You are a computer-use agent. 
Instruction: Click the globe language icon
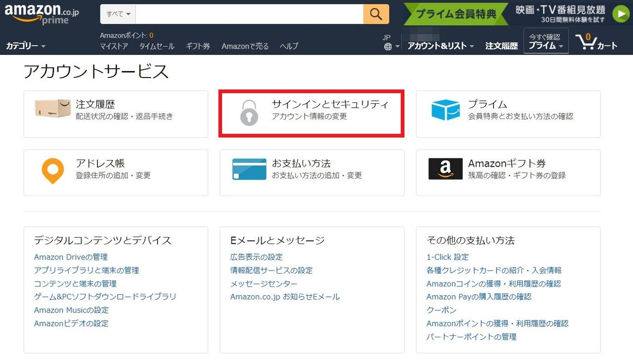(388, 46)
